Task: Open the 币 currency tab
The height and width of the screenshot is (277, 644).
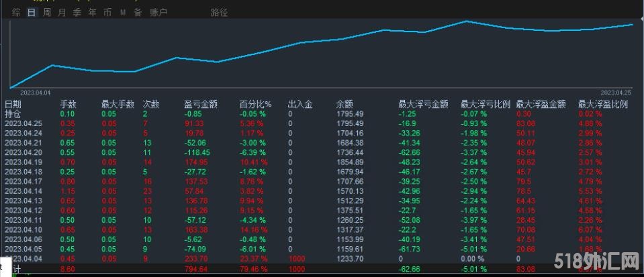Action: [107, 12]
